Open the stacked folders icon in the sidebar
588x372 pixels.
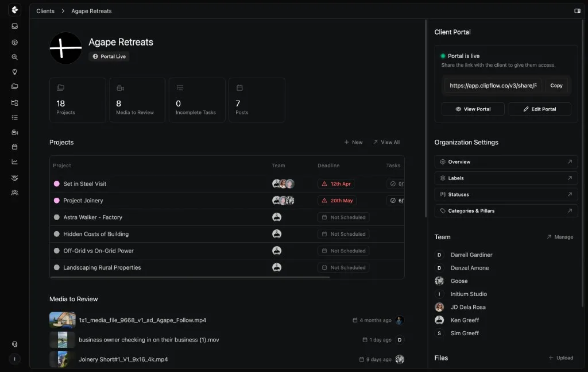click(14, 86)
